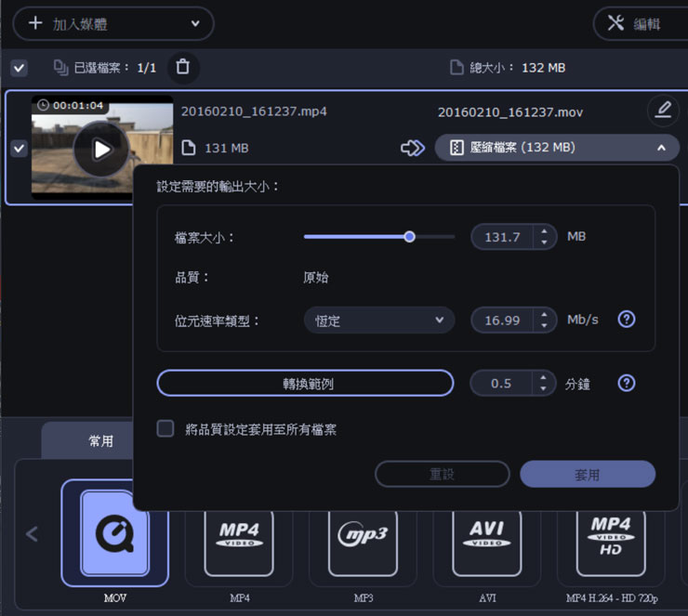Enable 將品質設定套用至所有檔案 checkbox
The height and width of the screenshot is (616, 688).
click(x=165, y=428)
